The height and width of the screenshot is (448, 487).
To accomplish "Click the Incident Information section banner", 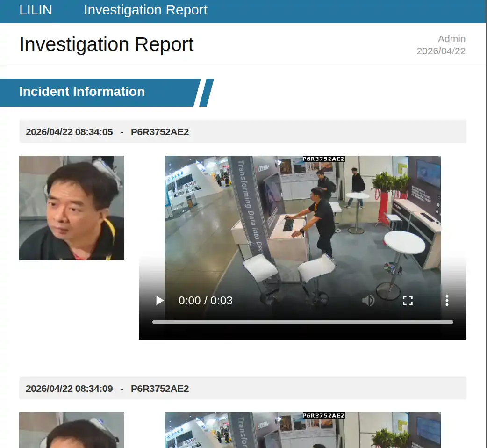I will click(x=107, y=92).
